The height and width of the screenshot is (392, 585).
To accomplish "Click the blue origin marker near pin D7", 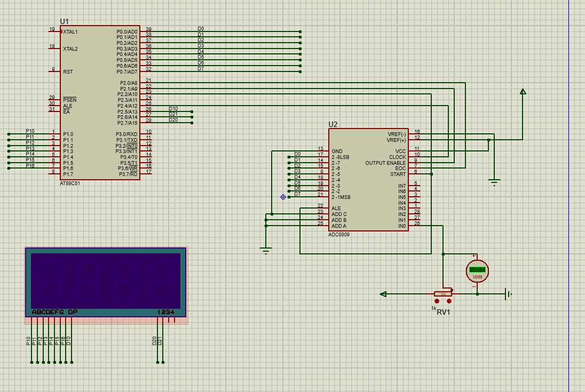I will (283, 197).
